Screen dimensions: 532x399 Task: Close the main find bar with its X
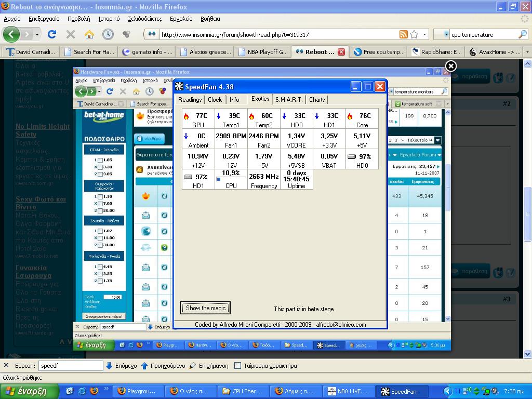click(6, 365)
